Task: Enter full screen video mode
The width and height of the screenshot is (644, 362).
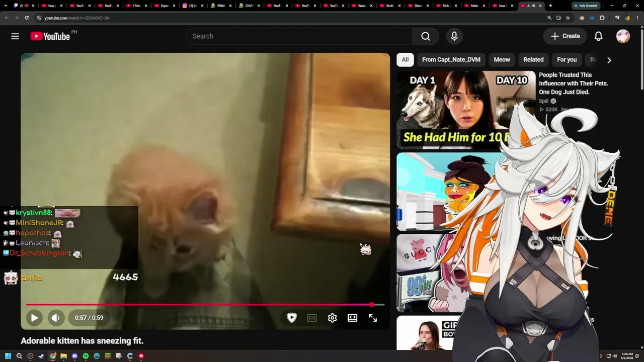Action: pyautogui.click(x=373, y=318)
